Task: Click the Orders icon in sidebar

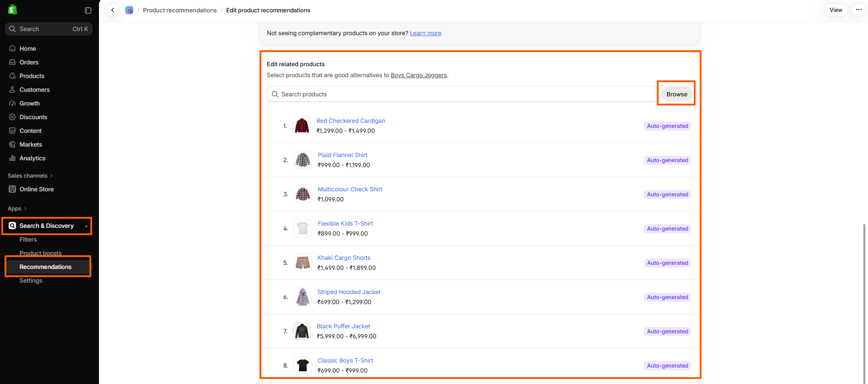Action: point(12,62)
